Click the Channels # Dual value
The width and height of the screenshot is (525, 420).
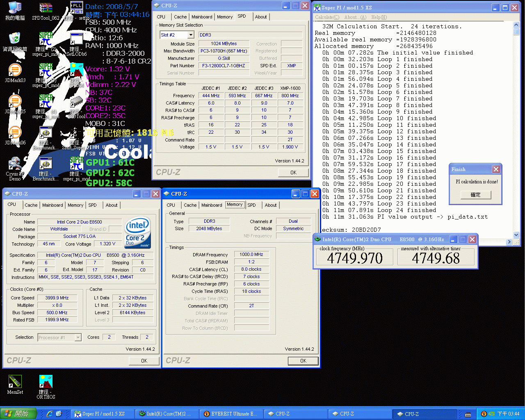293,221
